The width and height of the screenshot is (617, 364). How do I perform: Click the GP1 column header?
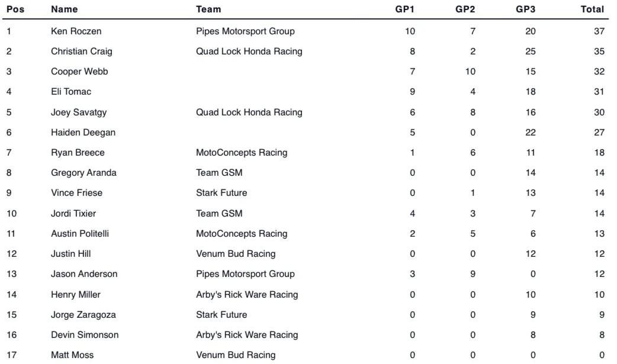(405, 9)
